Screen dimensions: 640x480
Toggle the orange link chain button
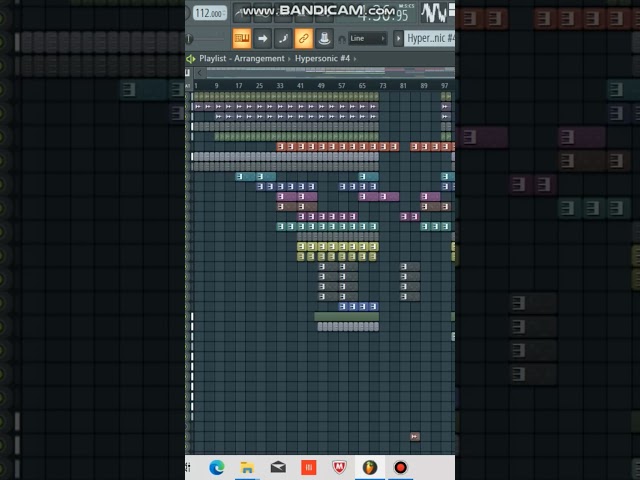[x=303, y=38]
